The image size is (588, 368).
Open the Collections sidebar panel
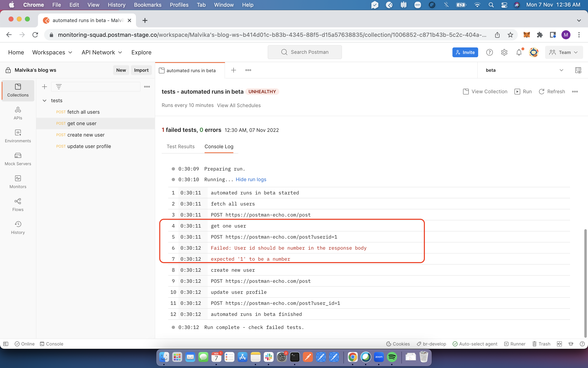(x=18, y=90)
